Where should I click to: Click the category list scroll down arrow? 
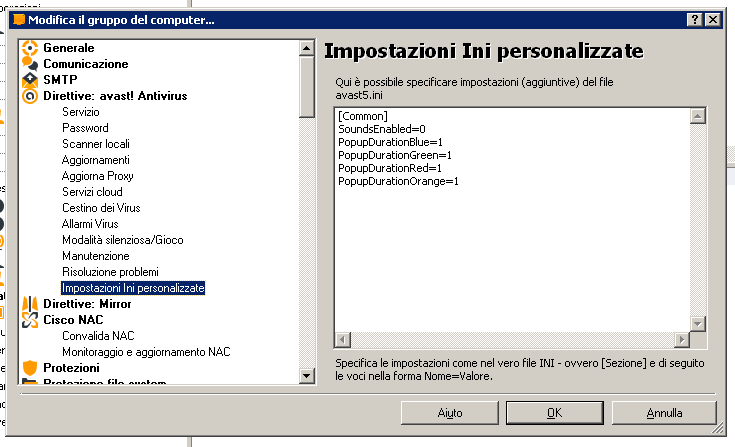(x=307, y=375)
